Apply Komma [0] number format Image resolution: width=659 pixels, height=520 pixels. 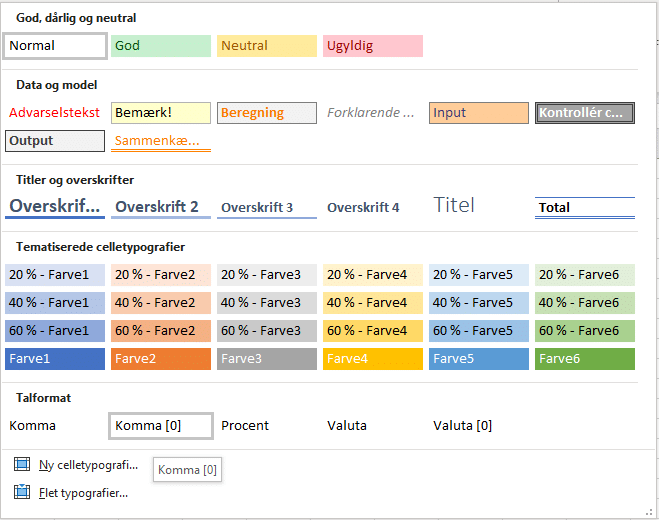tap(160, 426)
